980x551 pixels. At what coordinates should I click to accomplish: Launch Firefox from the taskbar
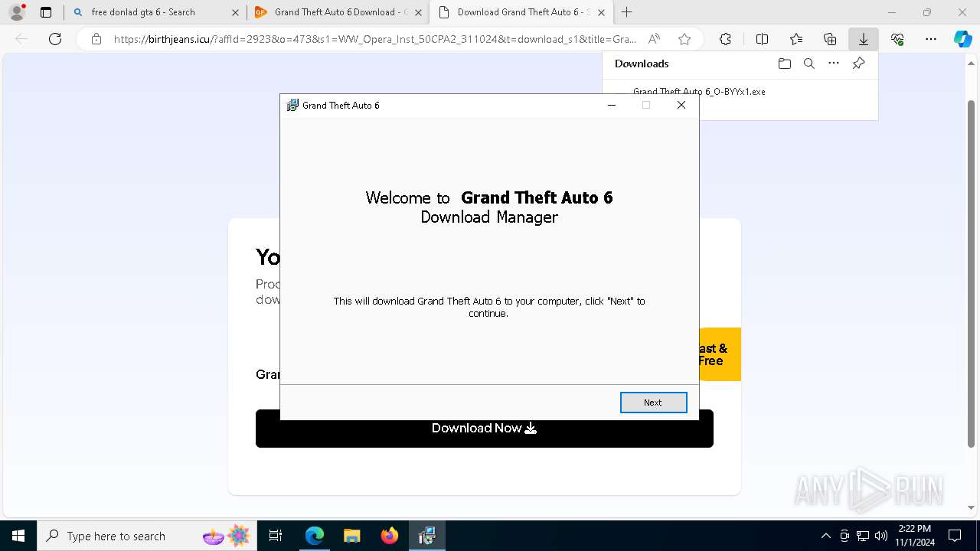click(x=390, y=536)
